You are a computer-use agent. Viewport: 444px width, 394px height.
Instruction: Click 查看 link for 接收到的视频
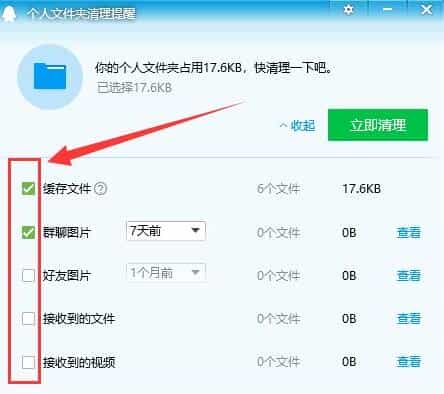[x=409, y=362]
